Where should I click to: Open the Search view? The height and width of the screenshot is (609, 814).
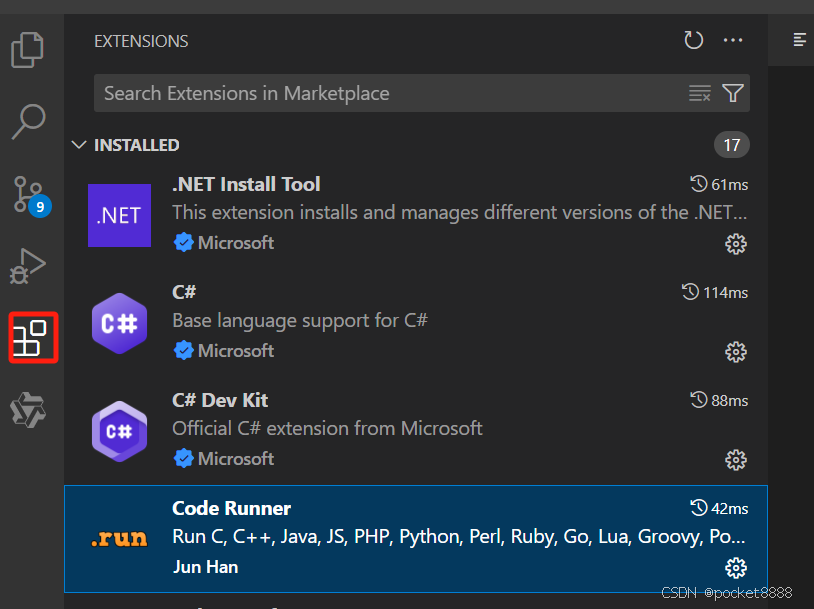pos(28,121)
